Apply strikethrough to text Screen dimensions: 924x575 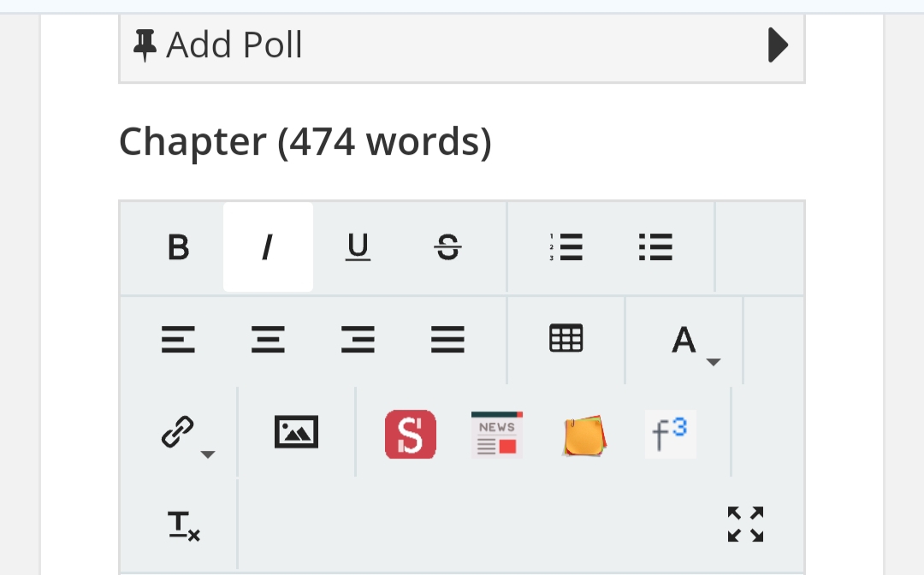click(447, 248)
